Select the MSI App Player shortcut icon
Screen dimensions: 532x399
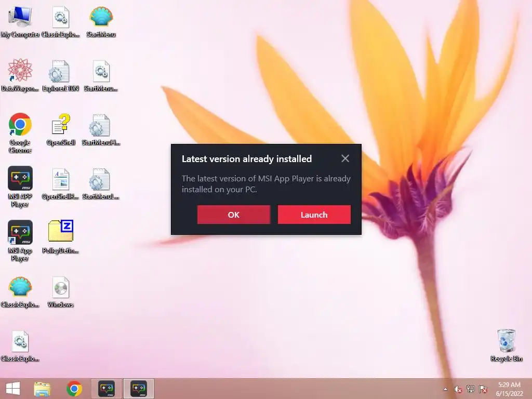point(20,241)
